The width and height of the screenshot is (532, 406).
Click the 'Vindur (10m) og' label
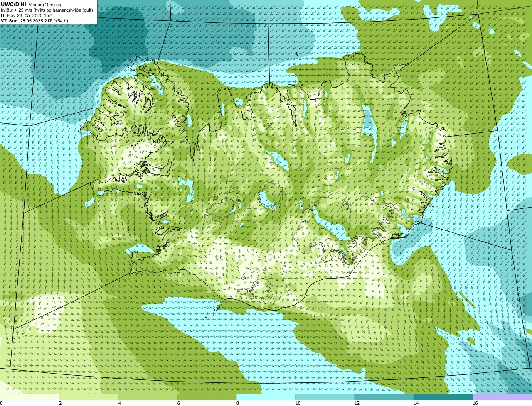coord(44,4)
